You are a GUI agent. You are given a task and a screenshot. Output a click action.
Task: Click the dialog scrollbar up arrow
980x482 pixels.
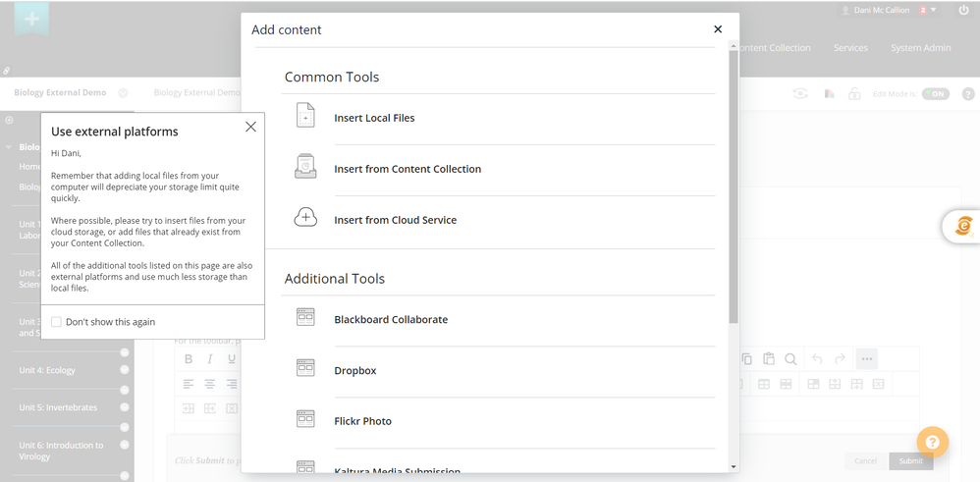pyautogui.click(x=734, y=45)
